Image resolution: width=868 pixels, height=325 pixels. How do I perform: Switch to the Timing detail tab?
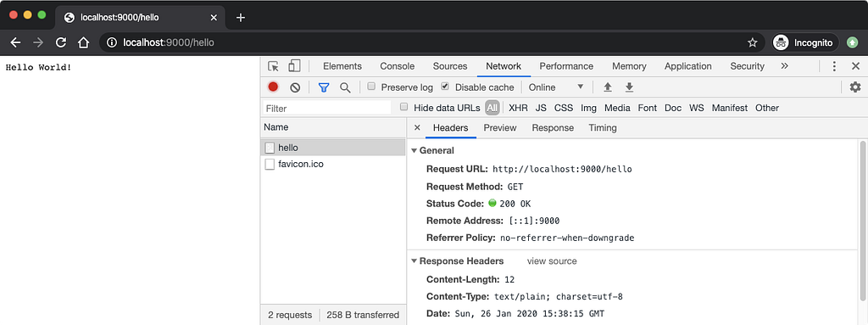click(x=603, y=127)
